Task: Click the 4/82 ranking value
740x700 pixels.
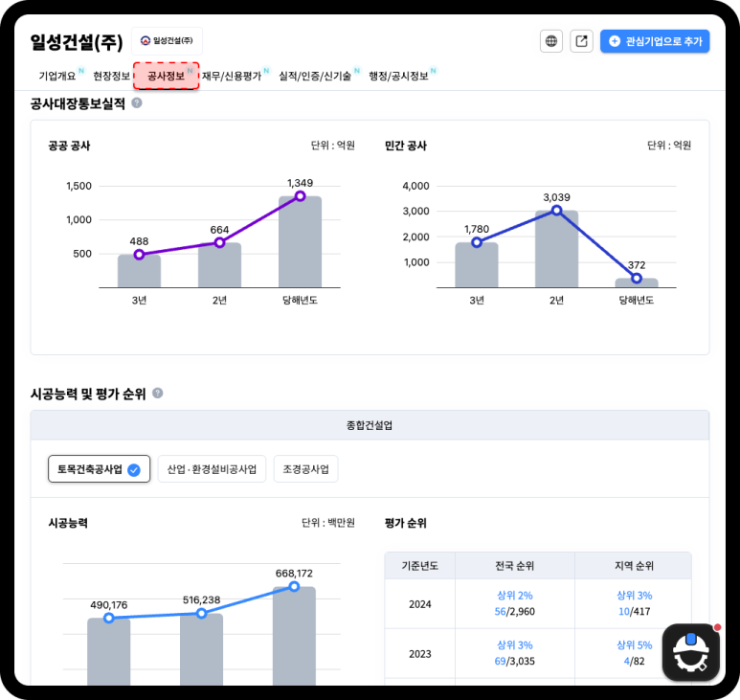Action: [x=635, y=661]
